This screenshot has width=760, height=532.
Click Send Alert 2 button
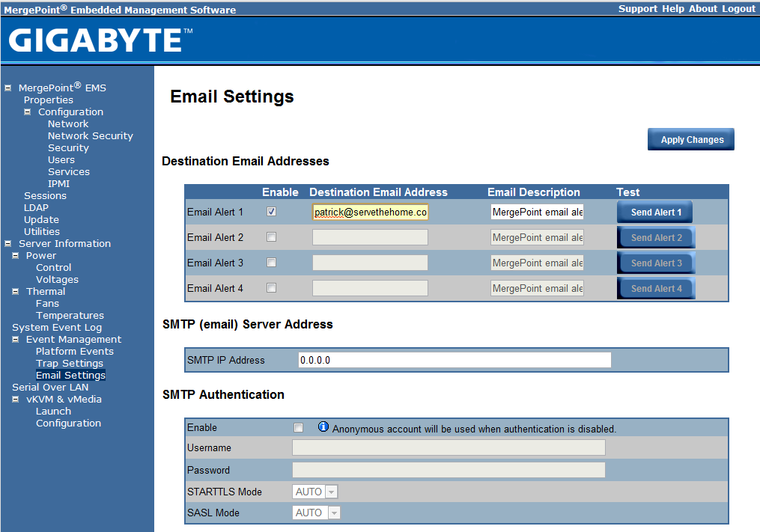656,237
